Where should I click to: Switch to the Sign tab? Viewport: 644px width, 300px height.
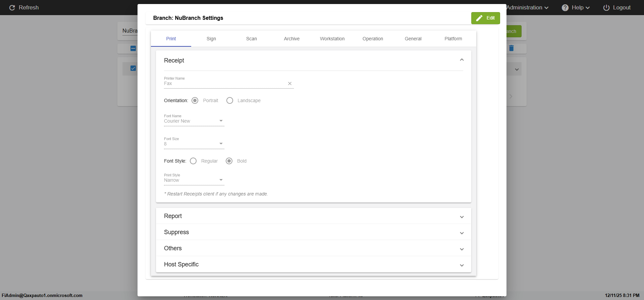(x=211, y=39)
